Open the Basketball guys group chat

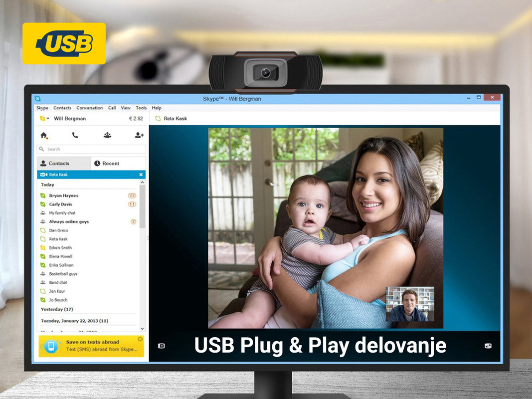pos(63,274)
